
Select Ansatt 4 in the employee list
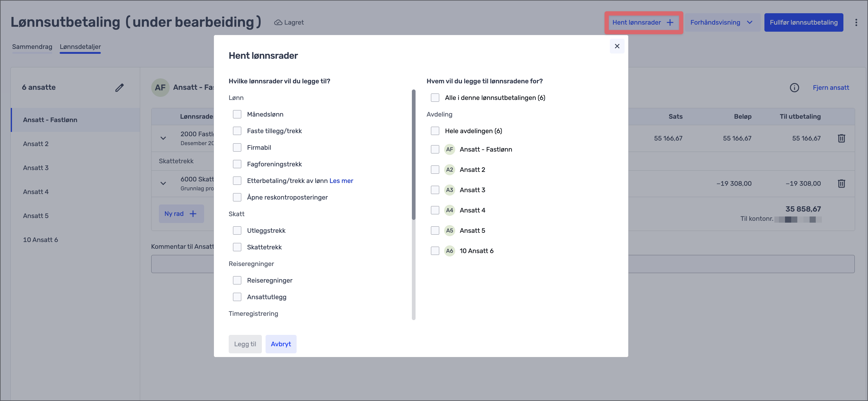(x=36, y=192)
